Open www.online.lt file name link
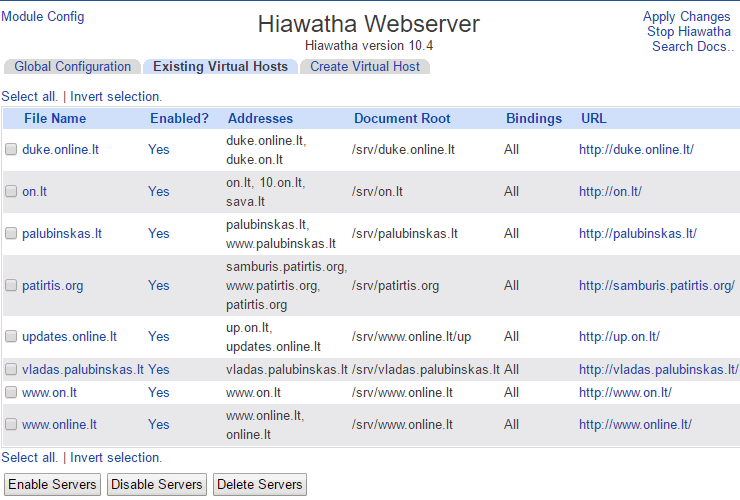 pyautogui.click(x=59, y=424)
